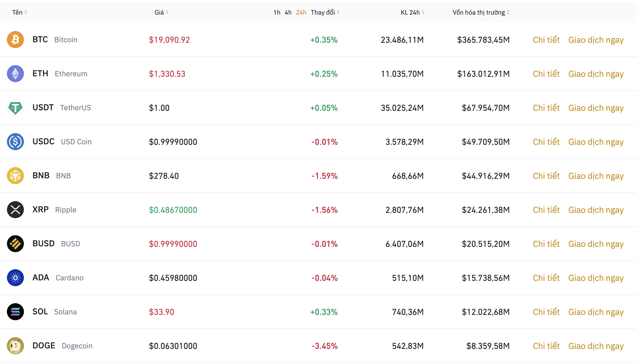Click the BUSD coin logo
The width and height of the screenshot is (644, 363).
(15, 244)
